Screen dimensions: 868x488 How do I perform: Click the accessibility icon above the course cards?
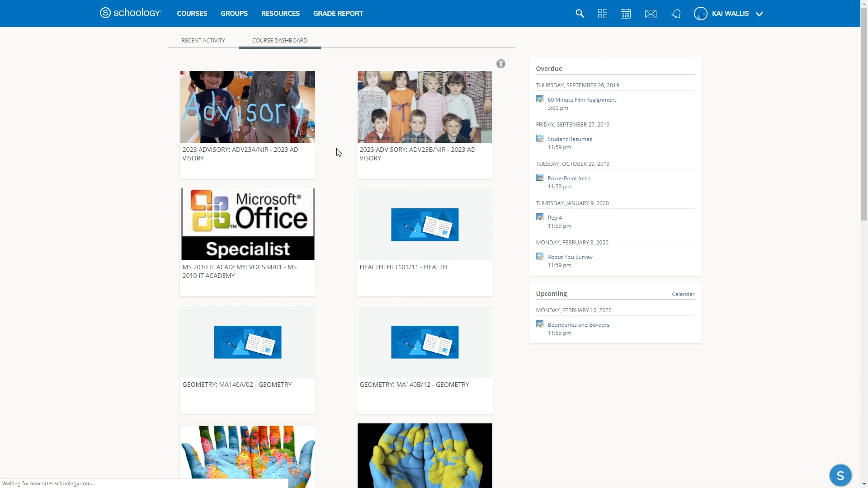click(x=500, y=64)
